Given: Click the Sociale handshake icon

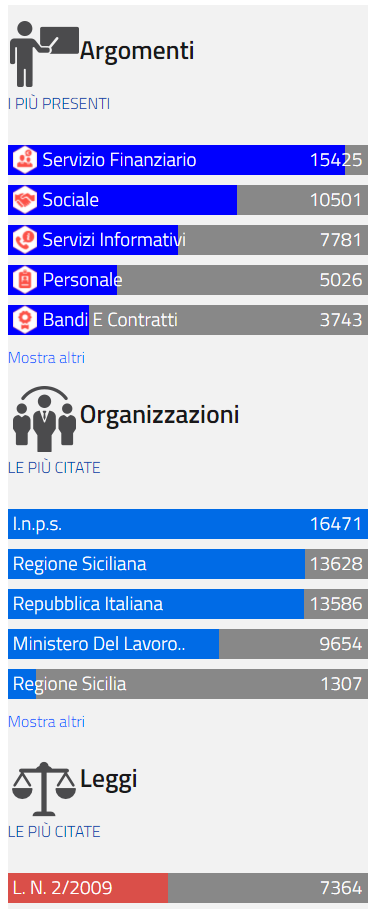Looking at the screenshot, I should (24, 200).
